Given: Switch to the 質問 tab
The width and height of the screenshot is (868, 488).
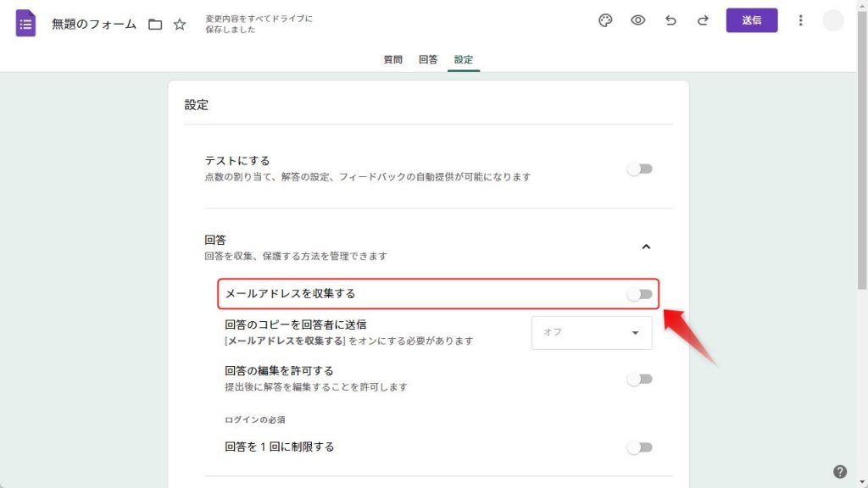Looking at the screenshot, I should coord(393,60).
